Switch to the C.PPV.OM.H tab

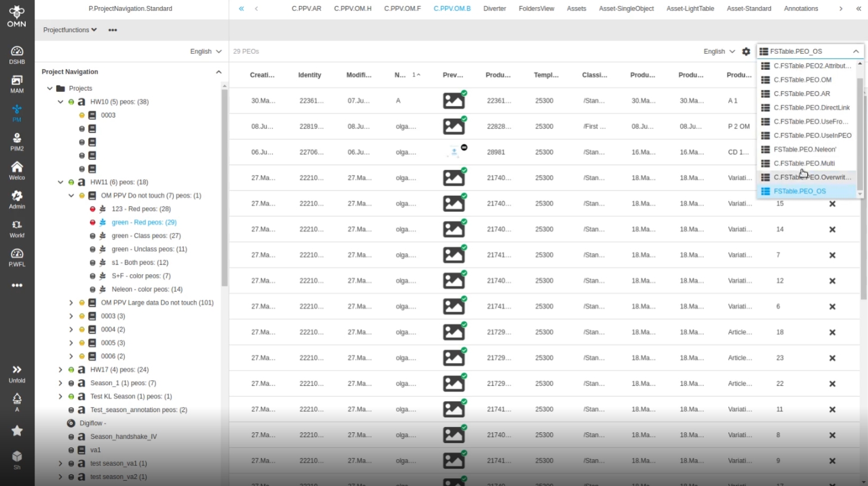coord(353,8)
